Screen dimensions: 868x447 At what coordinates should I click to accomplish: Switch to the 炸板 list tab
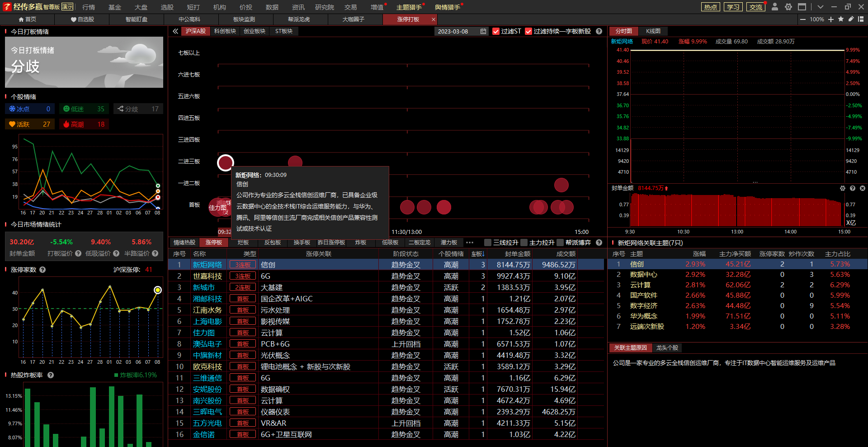(x=361, y=243)
